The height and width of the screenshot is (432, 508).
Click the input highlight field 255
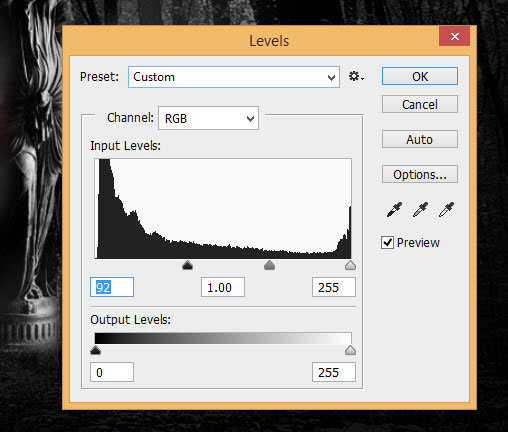click(334, 287)
